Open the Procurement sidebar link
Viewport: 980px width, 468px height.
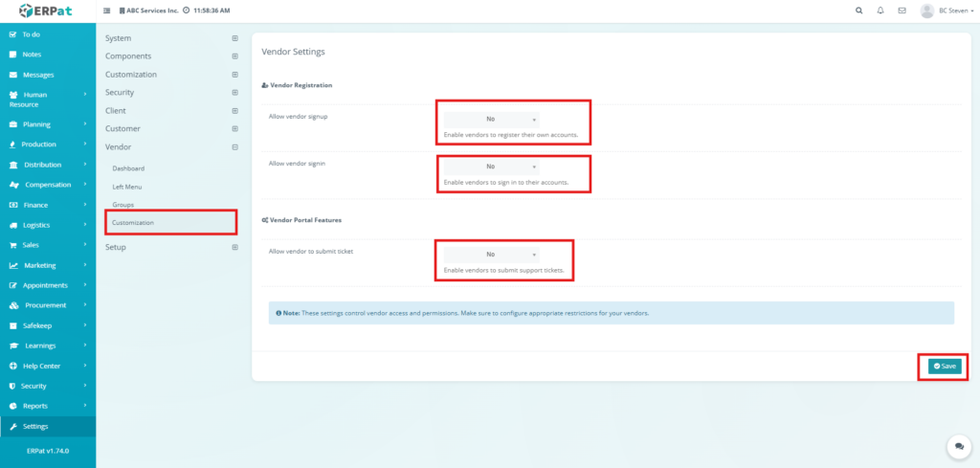[x=48, y=305]
